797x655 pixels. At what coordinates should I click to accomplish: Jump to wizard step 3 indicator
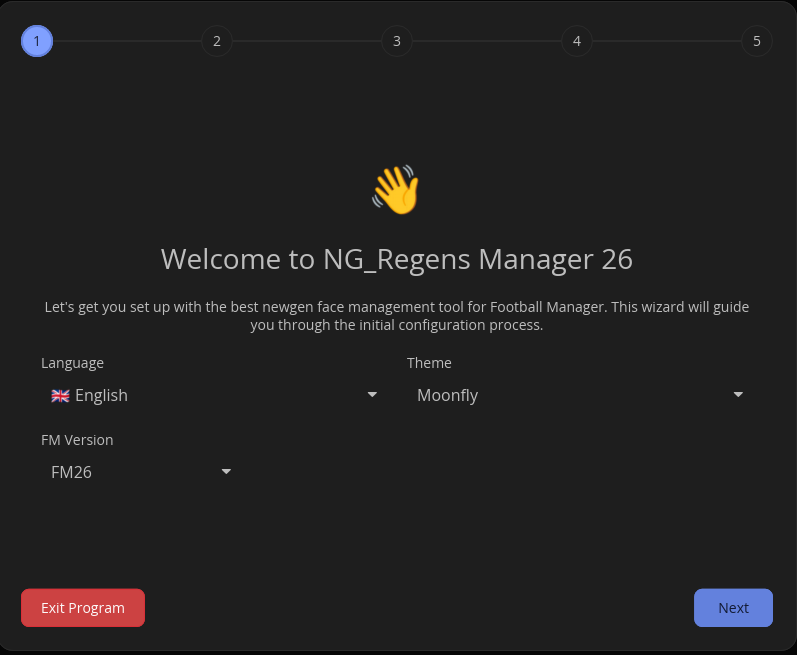click(x=397, y=41)
